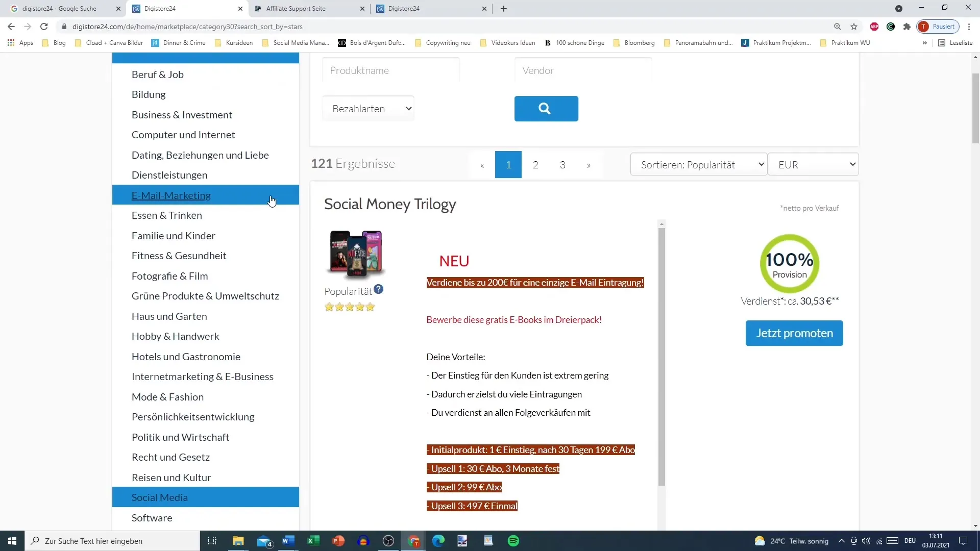The width and height of the screenshot is (980, 551).
Task: Open Windows Start menu
Action: coord(12,541)
